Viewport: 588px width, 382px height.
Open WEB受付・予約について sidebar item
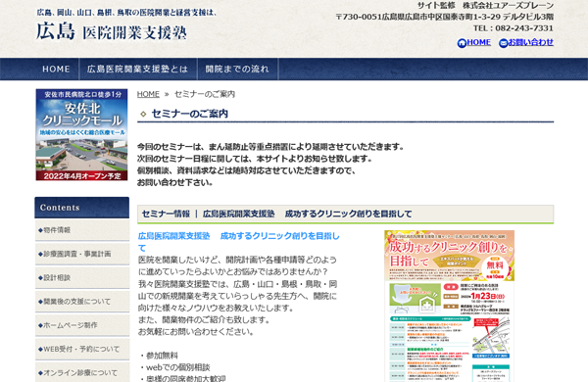point(82,349)
